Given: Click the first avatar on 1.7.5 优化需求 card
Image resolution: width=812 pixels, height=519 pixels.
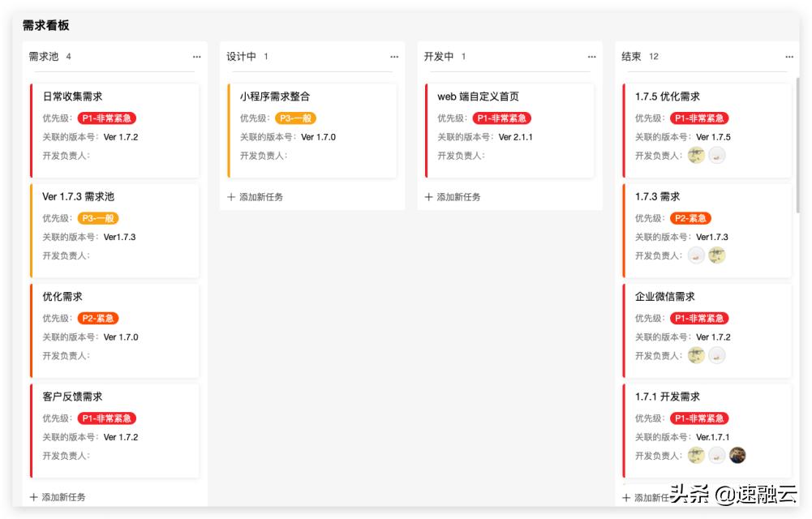Looking at the screenshot, I should point(695,155).
